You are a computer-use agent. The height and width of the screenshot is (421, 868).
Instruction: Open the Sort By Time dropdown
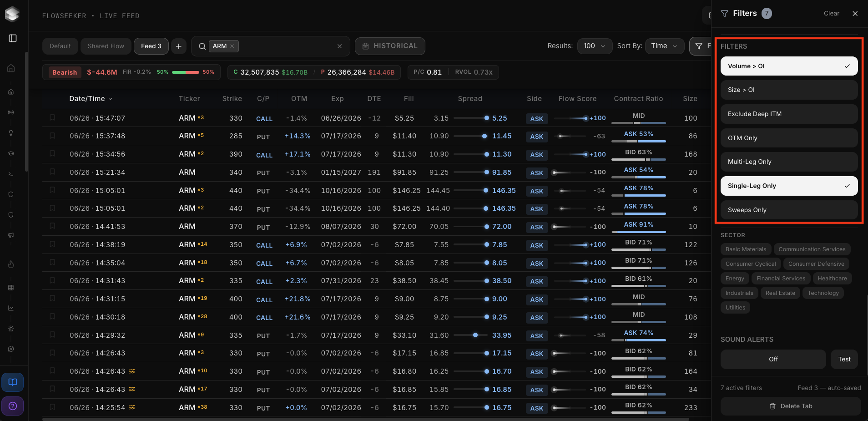click(664, 46)
